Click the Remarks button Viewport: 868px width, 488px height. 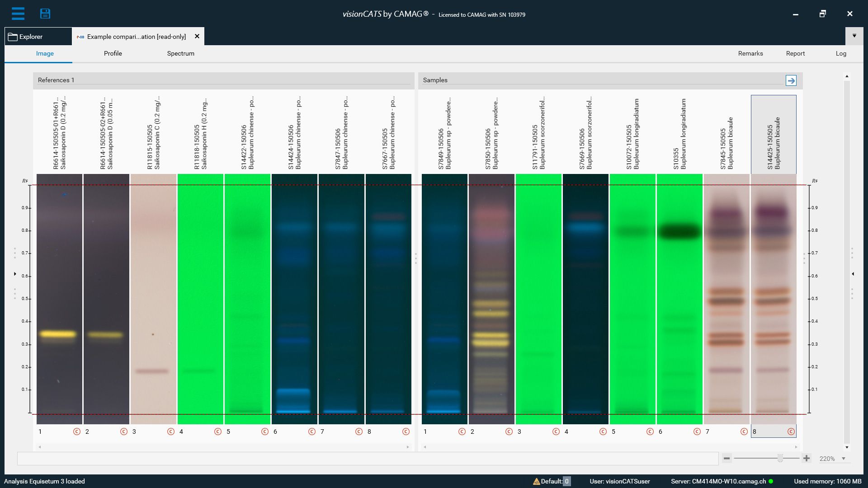click(750, 53)
